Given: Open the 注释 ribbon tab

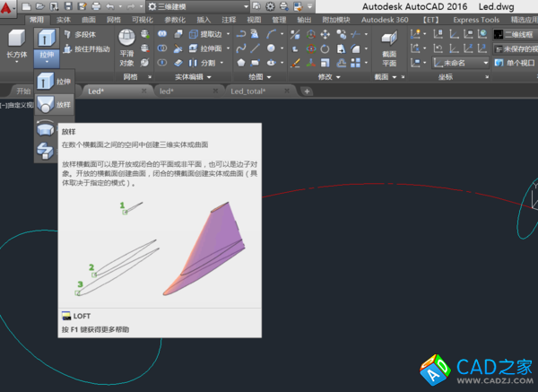Looking at the screenshot, I should tap(229, 19).
